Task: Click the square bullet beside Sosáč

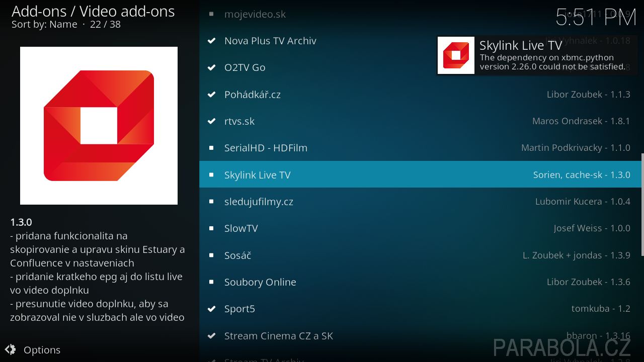Action: coord(212,255)
